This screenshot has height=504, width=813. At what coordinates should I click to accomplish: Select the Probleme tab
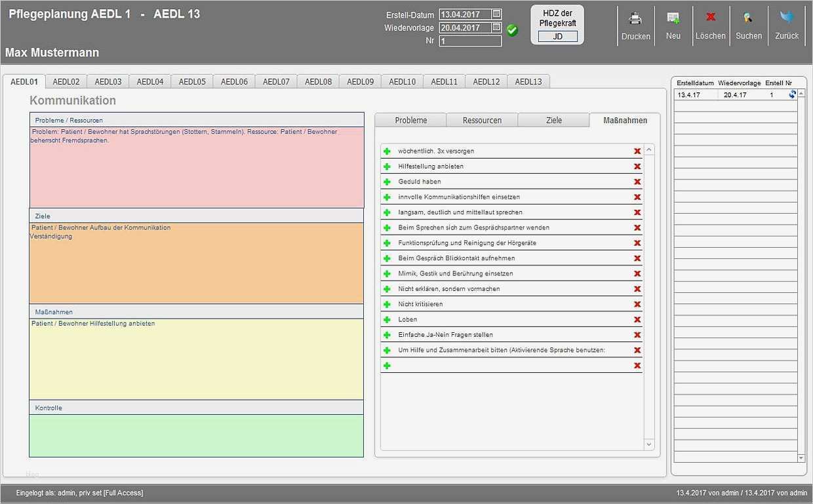(x=410, y=120)
